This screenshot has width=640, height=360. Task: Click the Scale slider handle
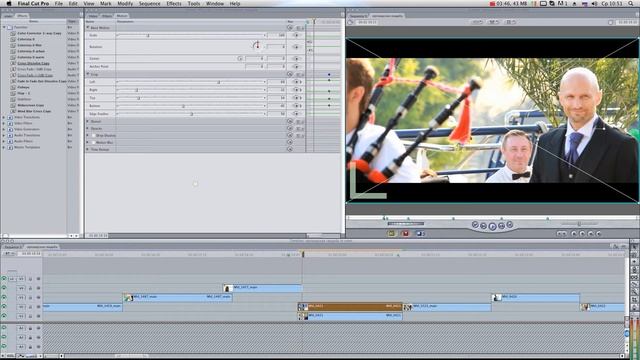148,36
